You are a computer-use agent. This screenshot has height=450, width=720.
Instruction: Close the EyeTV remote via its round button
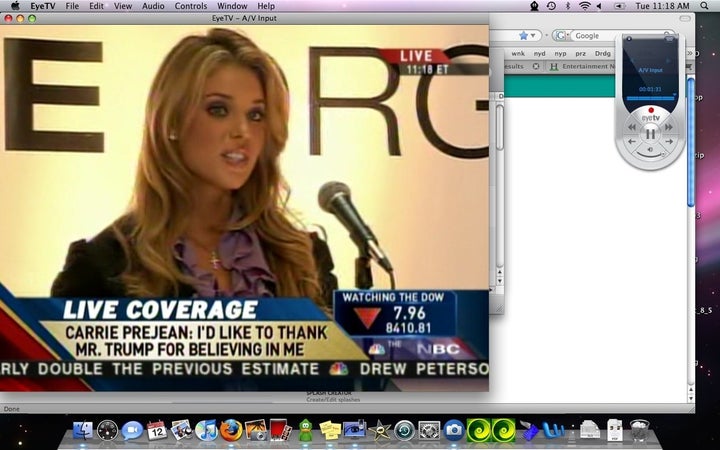click(x=629, y=39)
